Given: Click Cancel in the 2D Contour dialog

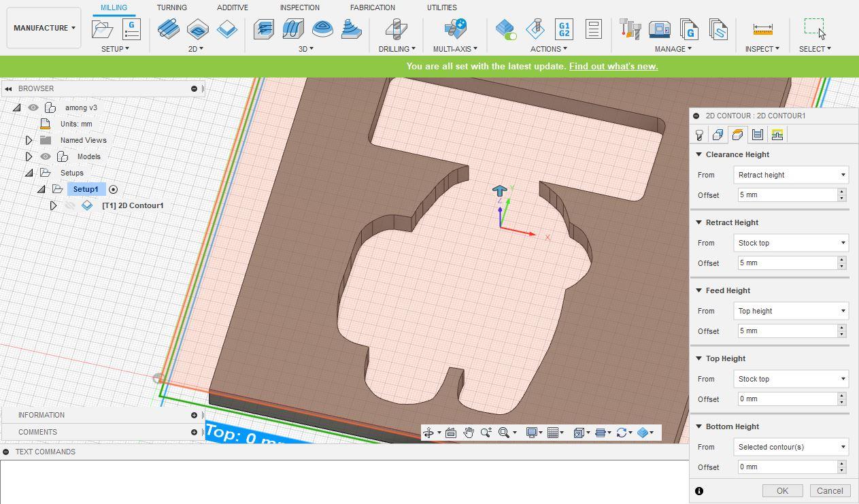Looking at the screenshot, I should (830, 491).
